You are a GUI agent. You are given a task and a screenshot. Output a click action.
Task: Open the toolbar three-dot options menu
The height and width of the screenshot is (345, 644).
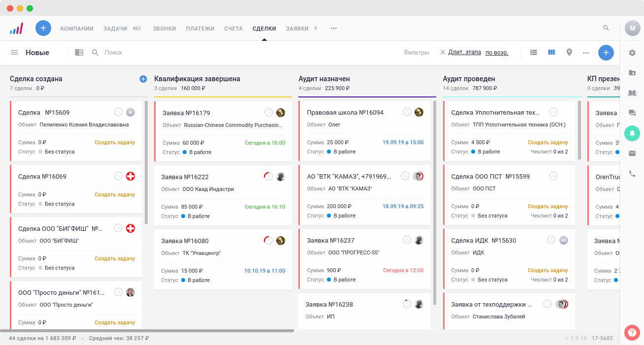point(586,53)
